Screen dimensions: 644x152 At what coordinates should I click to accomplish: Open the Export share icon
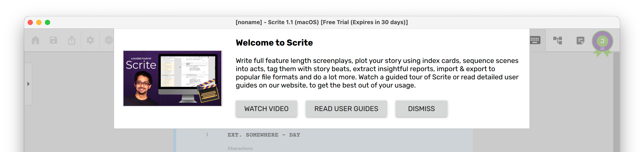point(72,40)
